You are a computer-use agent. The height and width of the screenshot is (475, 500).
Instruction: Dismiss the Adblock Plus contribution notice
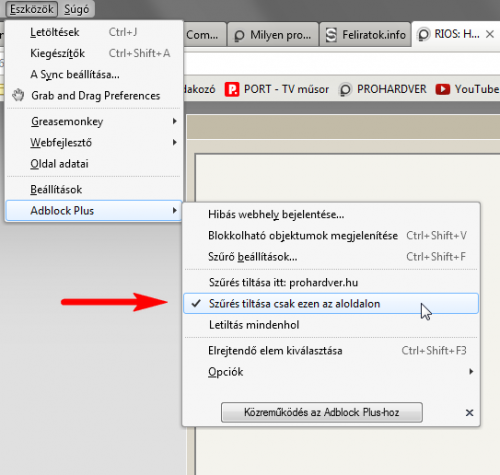tap(469, 413)
